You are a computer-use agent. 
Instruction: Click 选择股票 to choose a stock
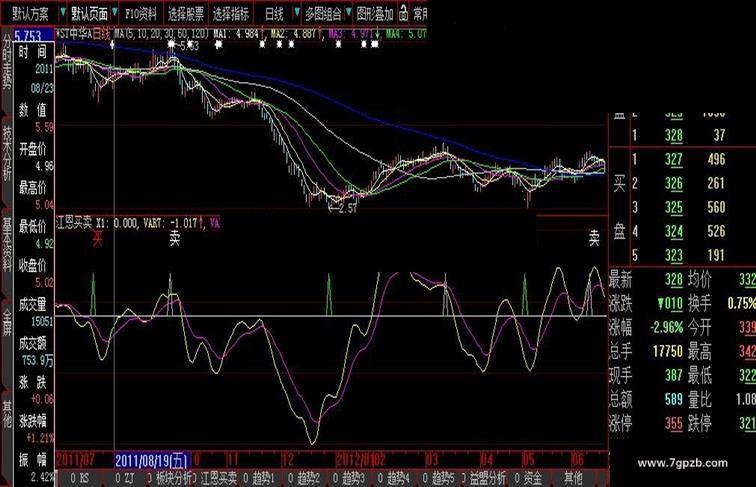coord(186,14)
